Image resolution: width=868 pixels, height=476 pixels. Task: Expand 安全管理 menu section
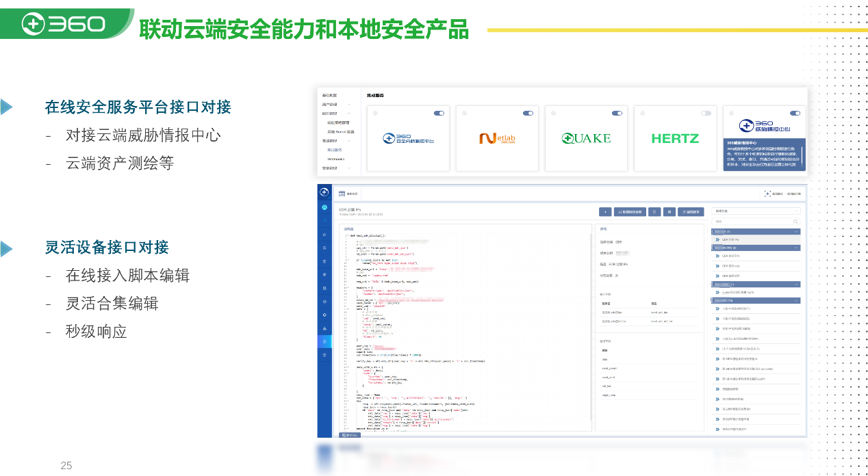click(x=337, y=168)
